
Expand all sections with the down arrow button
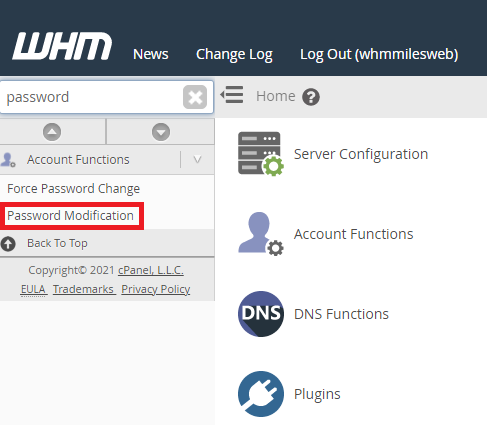coord(161,132)
